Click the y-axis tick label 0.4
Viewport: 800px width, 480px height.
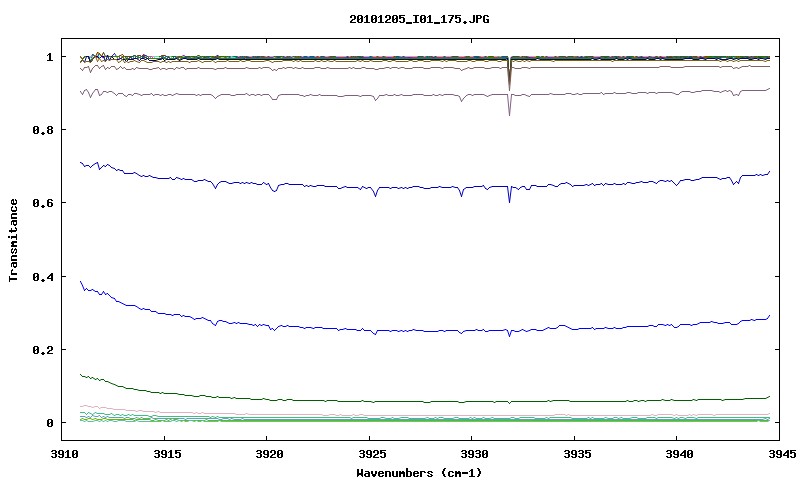(x=43, y=276)
